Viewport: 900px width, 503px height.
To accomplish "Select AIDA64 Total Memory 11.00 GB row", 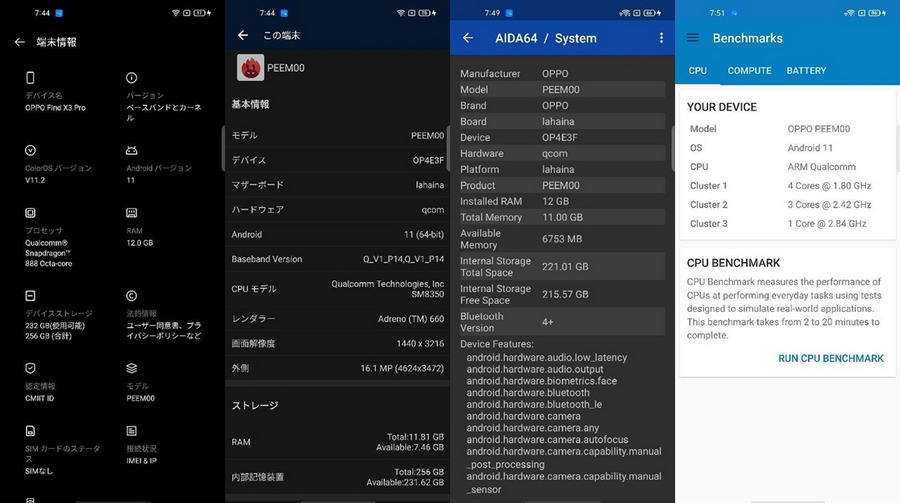I will point(562,218).
